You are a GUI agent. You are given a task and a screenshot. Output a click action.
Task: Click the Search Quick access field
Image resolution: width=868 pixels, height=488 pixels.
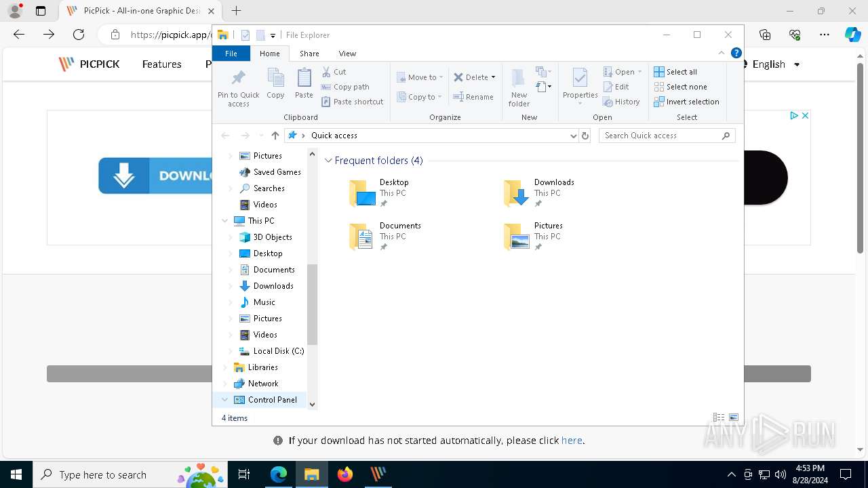(x=667, y=136)
